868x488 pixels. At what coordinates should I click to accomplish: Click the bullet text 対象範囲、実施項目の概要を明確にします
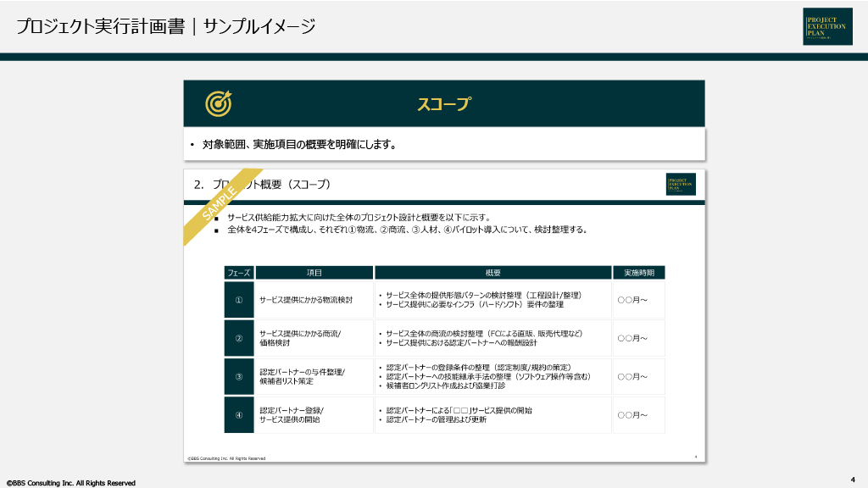pyautogui.click(x=299, y=145)
